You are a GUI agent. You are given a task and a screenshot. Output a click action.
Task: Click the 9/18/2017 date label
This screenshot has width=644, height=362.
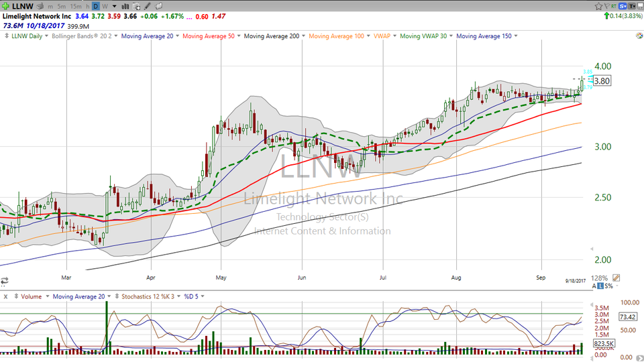(576, 281)
